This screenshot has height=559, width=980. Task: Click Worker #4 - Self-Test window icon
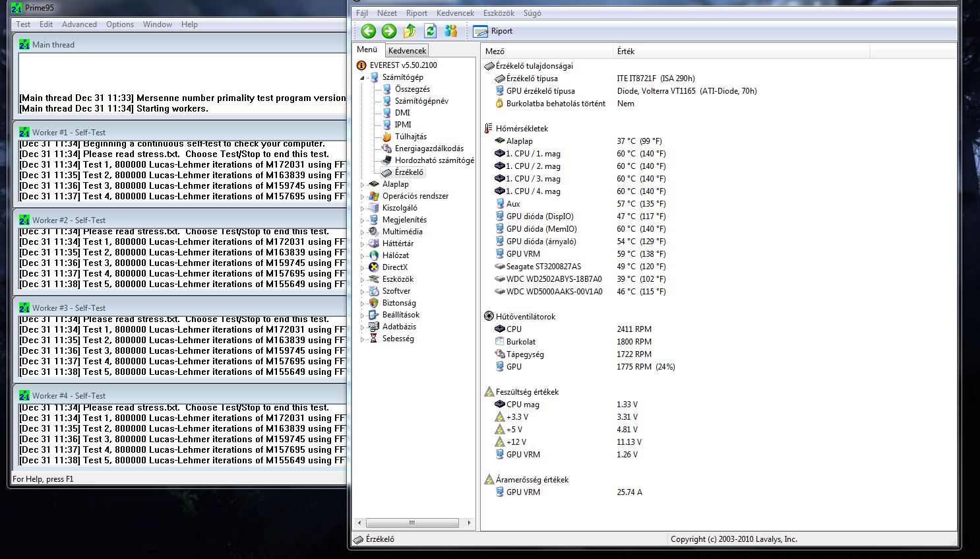tap(24, 396)
